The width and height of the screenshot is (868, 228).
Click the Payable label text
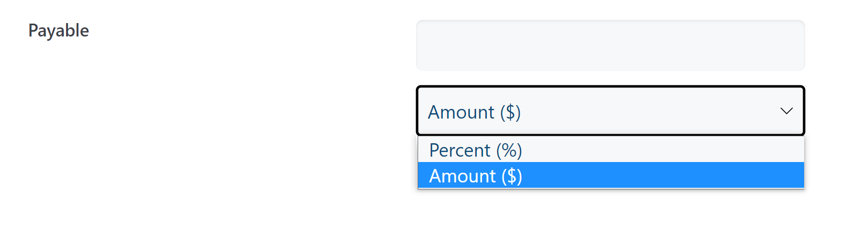[x=59, y=31]
